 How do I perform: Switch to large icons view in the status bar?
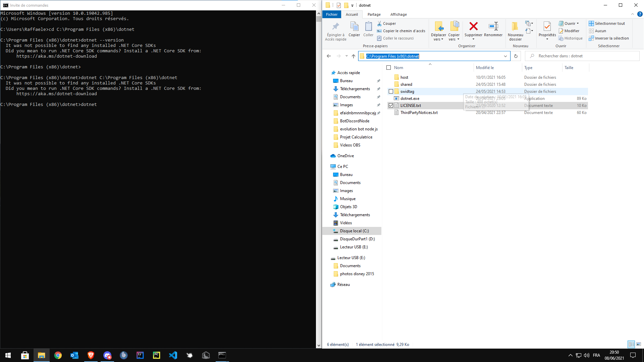click(x=639, y=344)
